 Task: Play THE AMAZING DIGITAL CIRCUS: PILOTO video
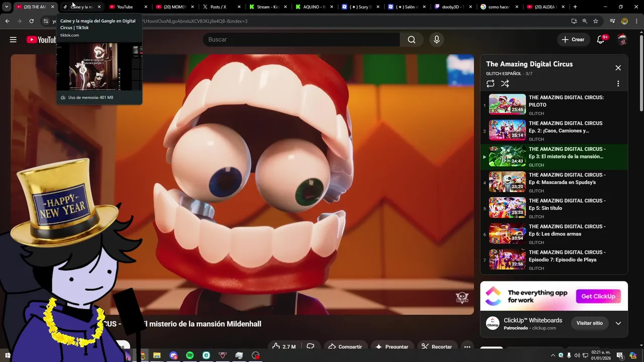(553, 105)
